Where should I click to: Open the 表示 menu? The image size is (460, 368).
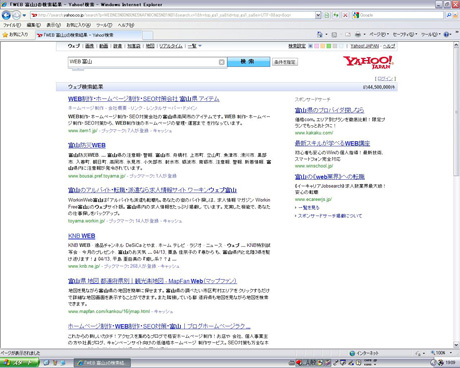click(53, 25)
